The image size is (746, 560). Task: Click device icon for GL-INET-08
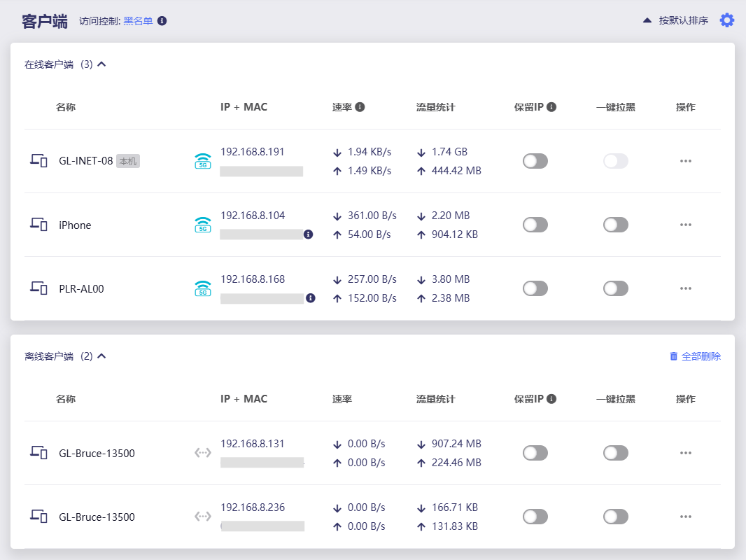[38, 161]
